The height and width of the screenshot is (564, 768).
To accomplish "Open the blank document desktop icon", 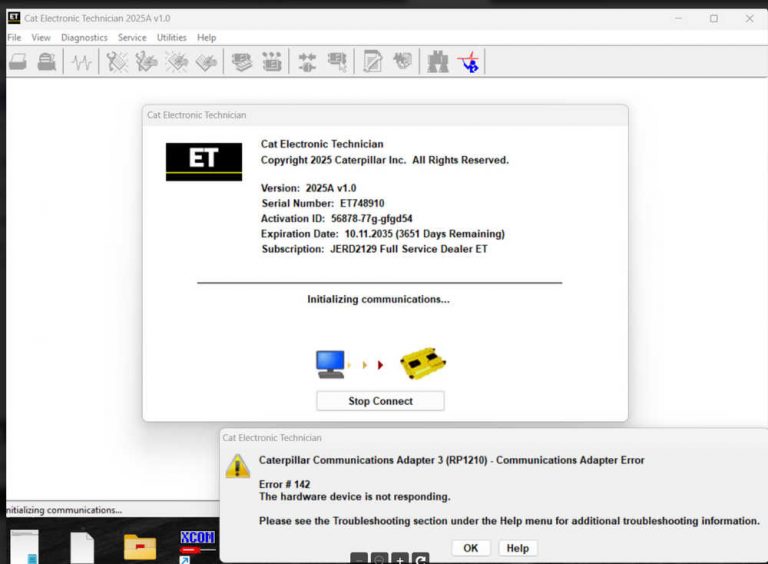I will [x=82, y=547].
